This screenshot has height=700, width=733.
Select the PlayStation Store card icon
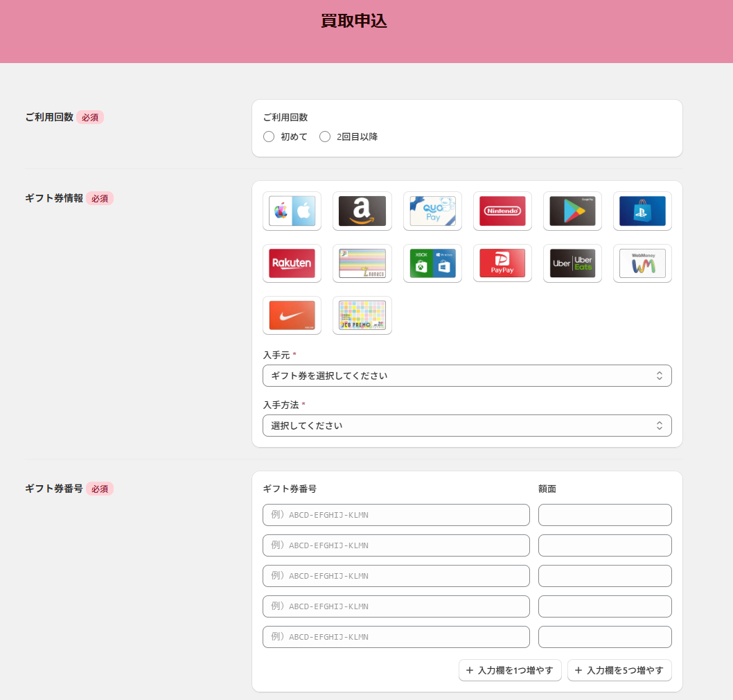click(642, 211)
